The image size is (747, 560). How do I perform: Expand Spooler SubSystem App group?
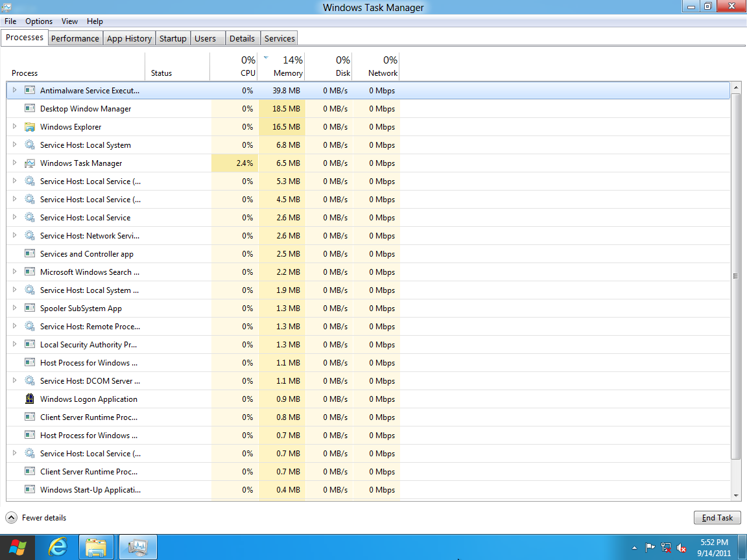coord(14,308)
